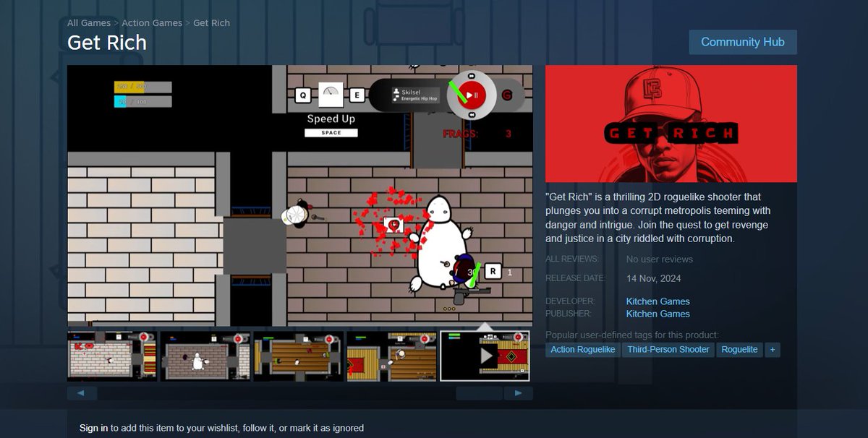The width and height of the screenshot is (868, 438).
Task: Browse previous media with the left carousel arrow
Action: click(82, 392)
